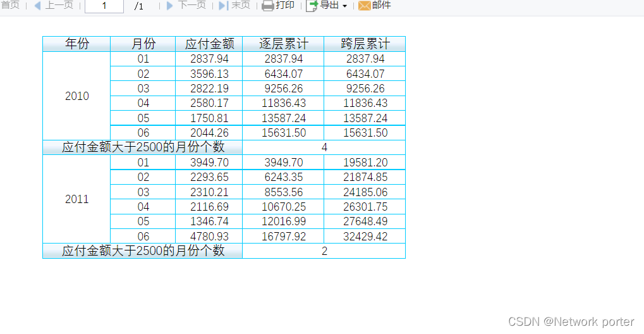Click 应付金额大于2500的月份个数 label under 2011

pyautogui.click(x=143, y=251)
